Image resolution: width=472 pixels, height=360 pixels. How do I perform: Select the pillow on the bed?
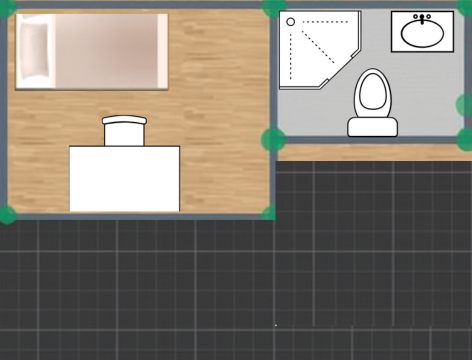click(x=34, y=51)
